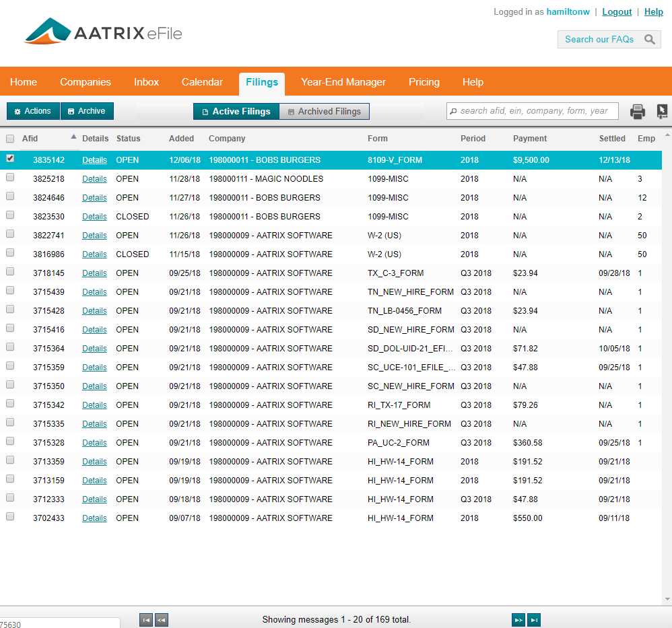Click the down arrow of table scrollbar
This screenshot has width=672, height=628.
[667, 598]
